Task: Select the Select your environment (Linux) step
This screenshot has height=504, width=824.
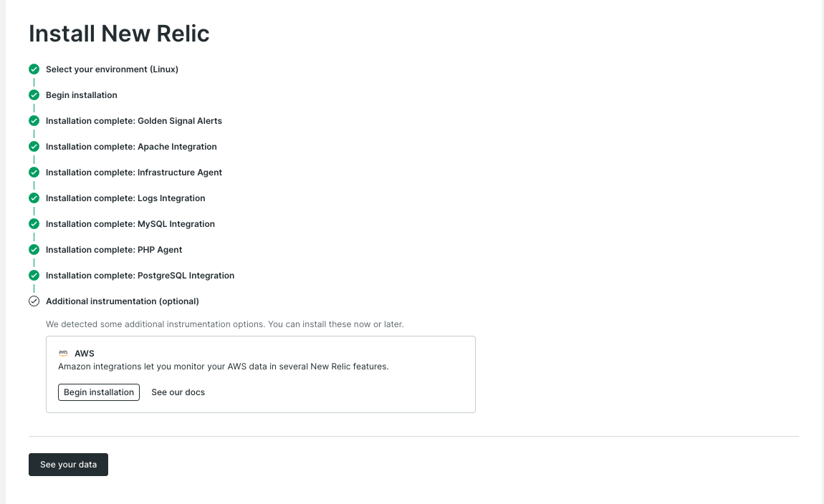Action: coord(112,69)
